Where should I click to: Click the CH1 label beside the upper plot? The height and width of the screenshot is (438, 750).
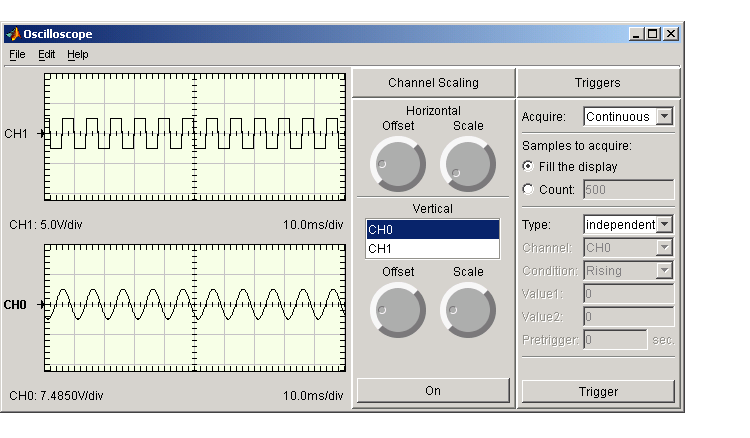[16, 134]
